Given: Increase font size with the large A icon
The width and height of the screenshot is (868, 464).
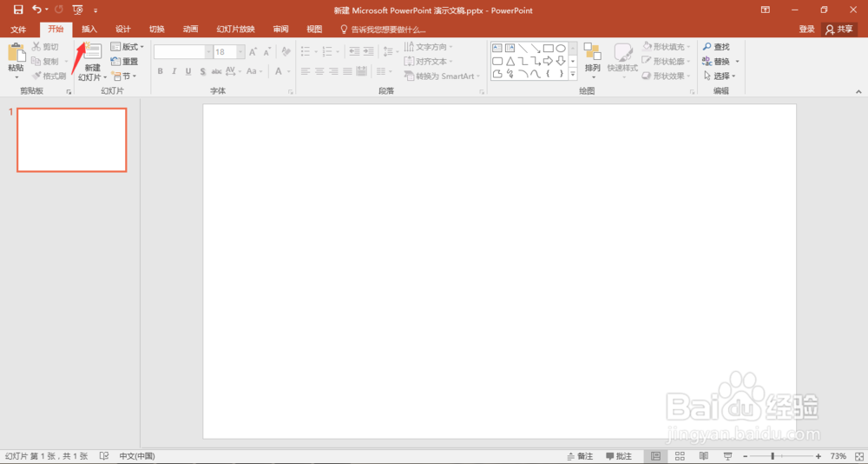Looking at the screenshot, I should click(x=253, y=52).
